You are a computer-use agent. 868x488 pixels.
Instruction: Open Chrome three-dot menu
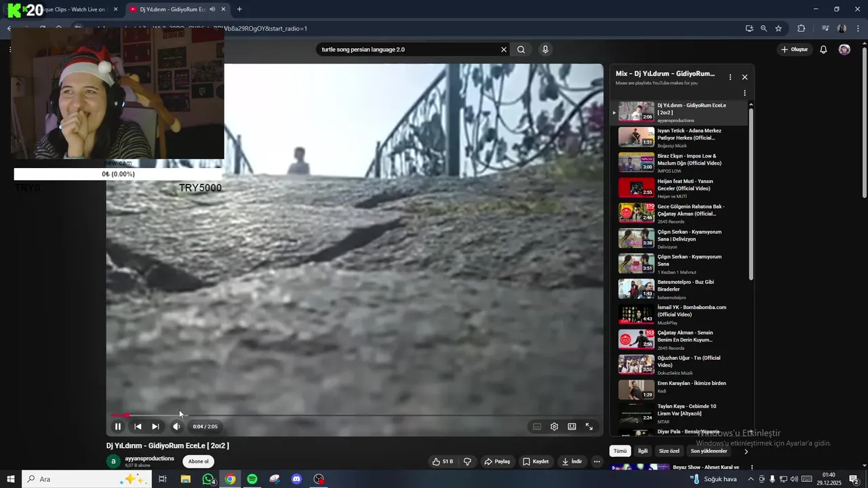coord(859,28)
